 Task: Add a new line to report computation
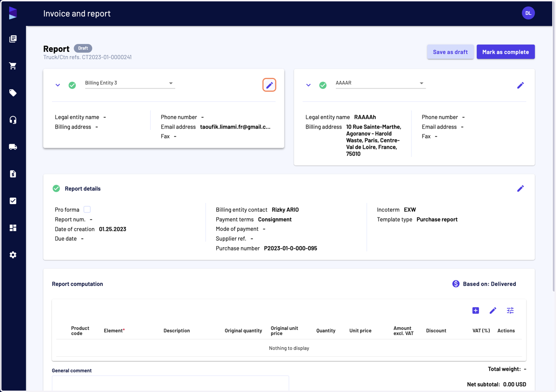coord(475,311)
